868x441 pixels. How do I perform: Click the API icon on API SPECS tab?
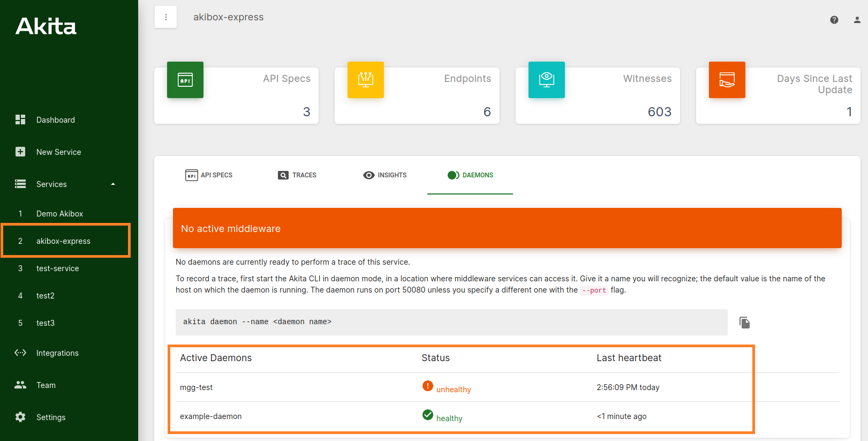click(x=192, y=175)
